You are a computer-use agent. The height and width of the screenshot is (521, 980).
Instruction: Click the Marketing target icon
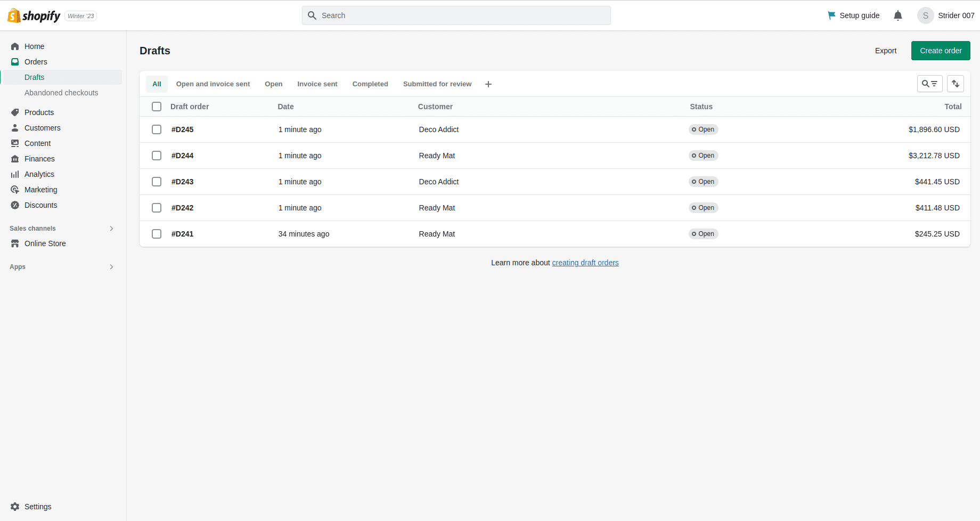15,190
